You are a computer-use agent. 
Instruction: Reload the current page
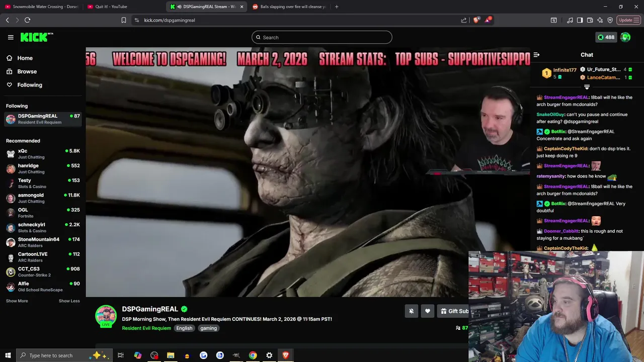click(27, 20)
